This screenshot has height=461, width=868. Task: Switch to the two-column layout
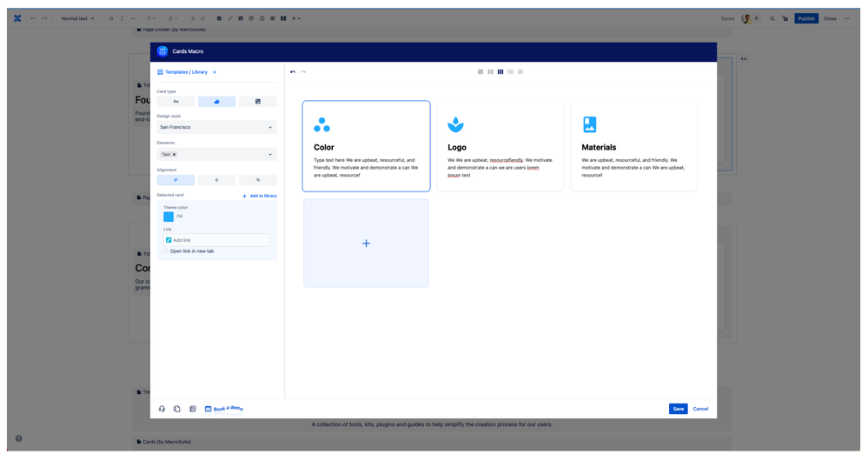(490, 72)
